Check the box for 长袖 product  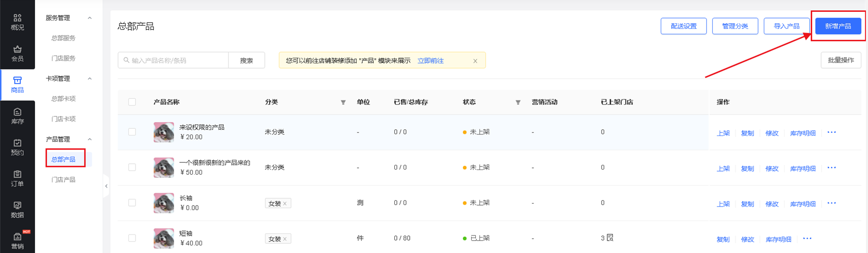pyautogui.click(x=132, y=203)
